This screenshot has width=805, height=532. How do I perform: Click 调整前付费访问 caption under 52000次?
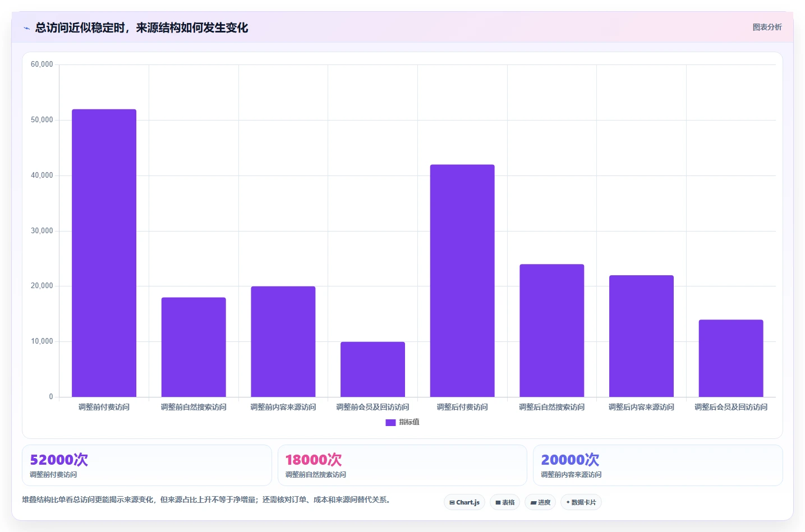click(x=53, y=474)
